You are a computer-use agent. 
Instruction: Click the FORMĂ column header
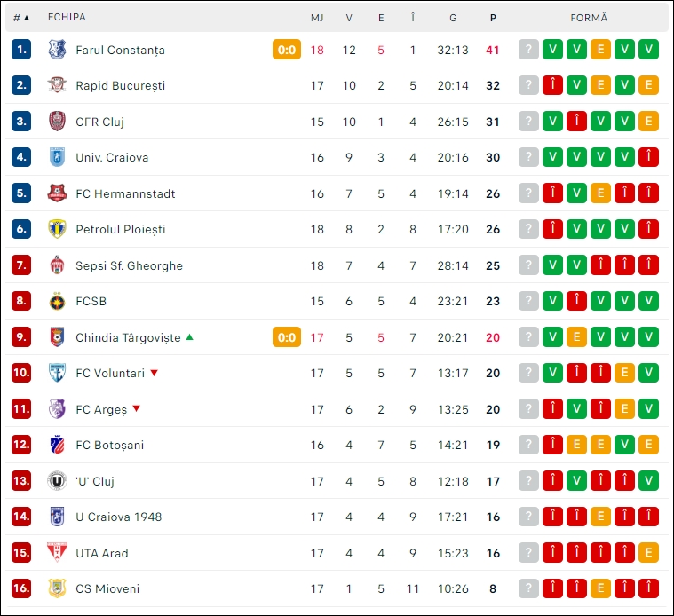589,18
